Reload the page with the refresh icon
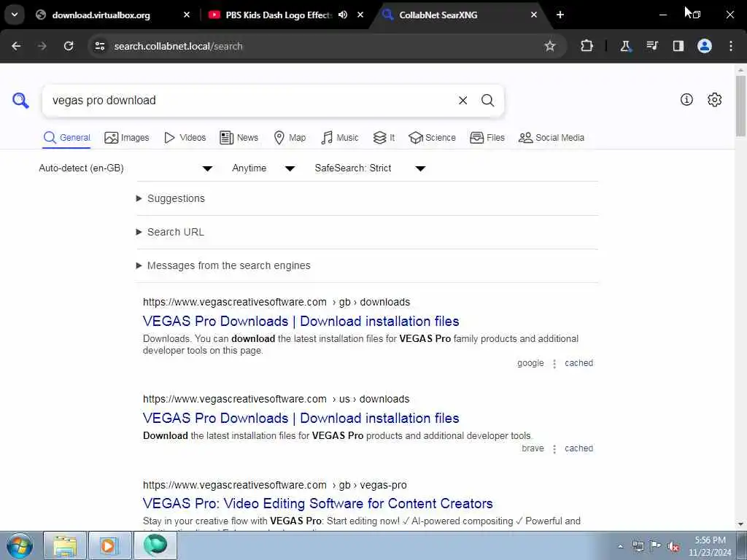747x560 pixels. pos(69,46)
